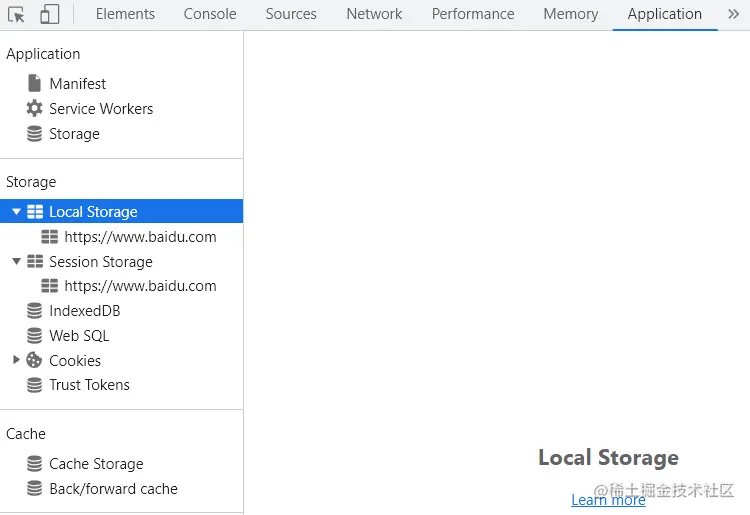
Task: Select the Session Storage label
Action: click(101, 262)
